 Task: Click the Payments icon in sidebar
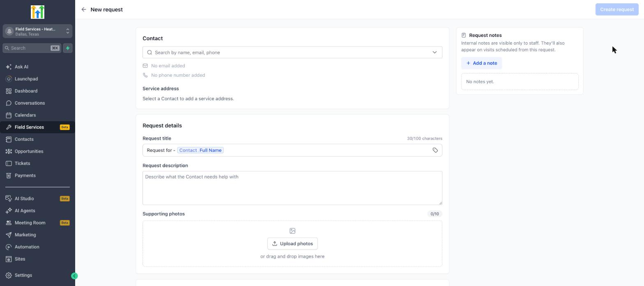click(9, 176)
